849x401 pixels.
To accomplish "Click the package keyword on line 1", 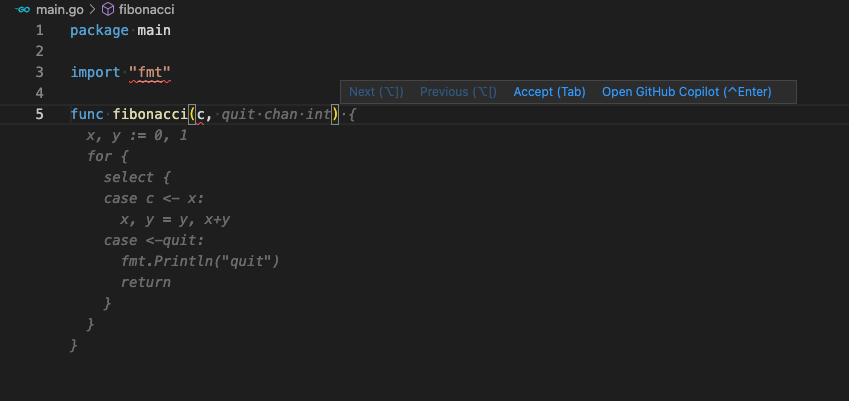I will (100, 30).
